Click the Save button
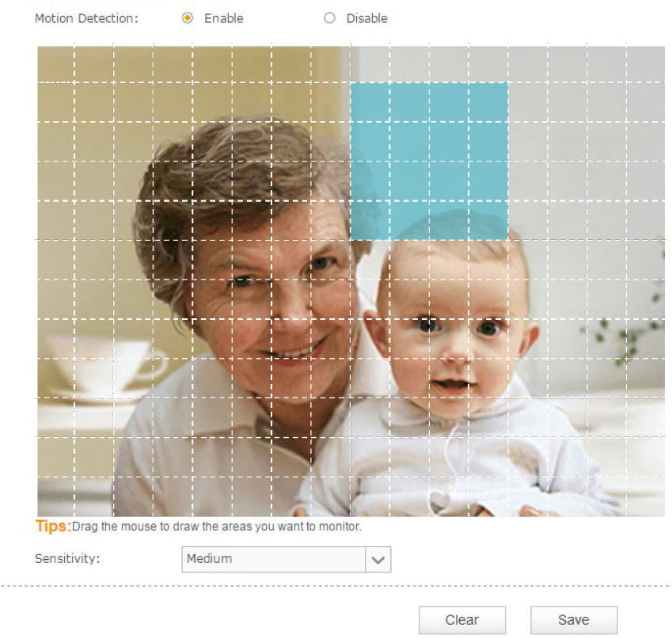This screenshot has width=672, height=639. pyautogui.click(x=574, y=620)
